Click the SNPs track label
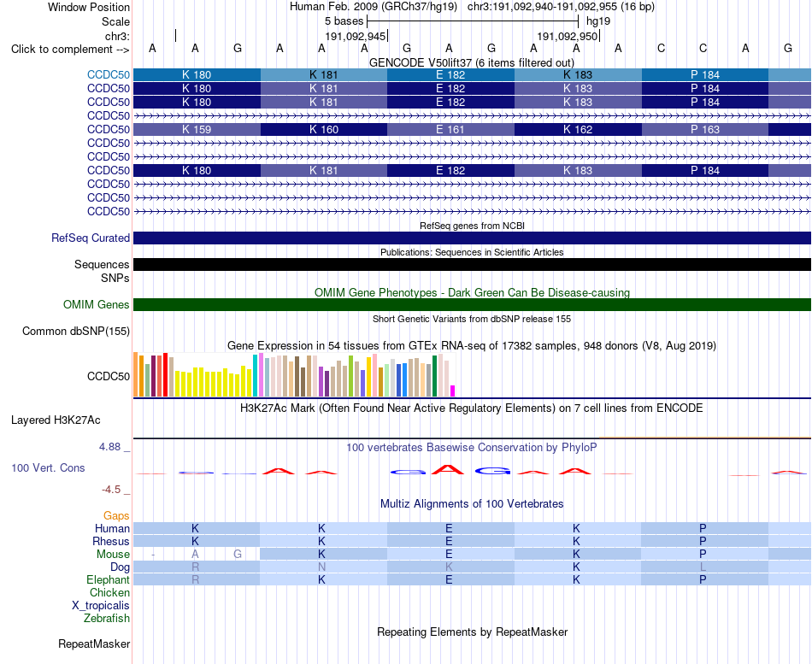The height and width of the screenshot is (664, 812). (x=115, y=278)
